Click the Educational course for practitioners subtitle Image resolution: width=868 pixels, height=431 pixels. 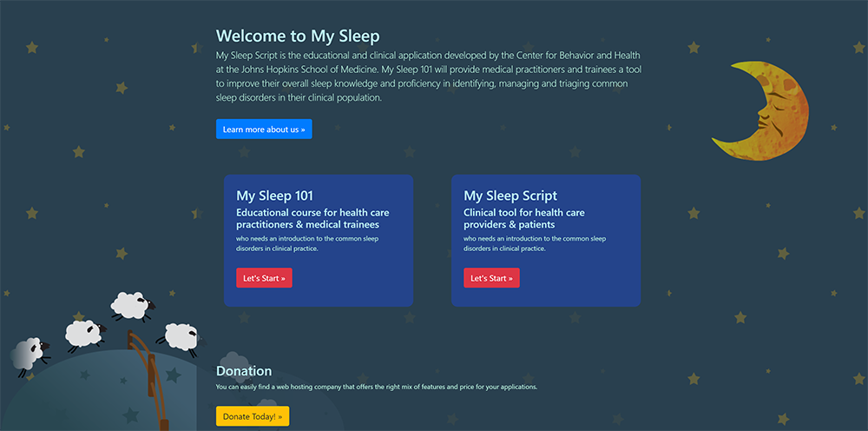pos(312,218)
